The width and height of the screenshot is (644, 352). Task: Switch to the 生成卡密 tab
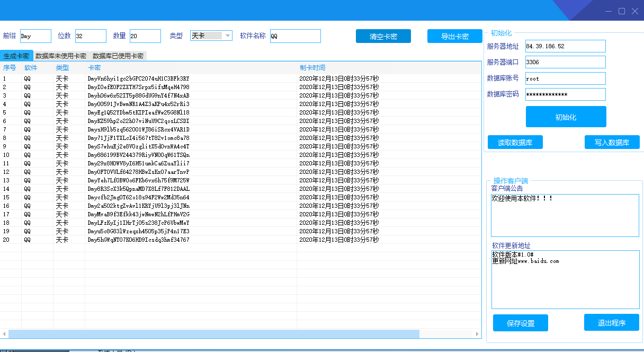click(15, 55)
